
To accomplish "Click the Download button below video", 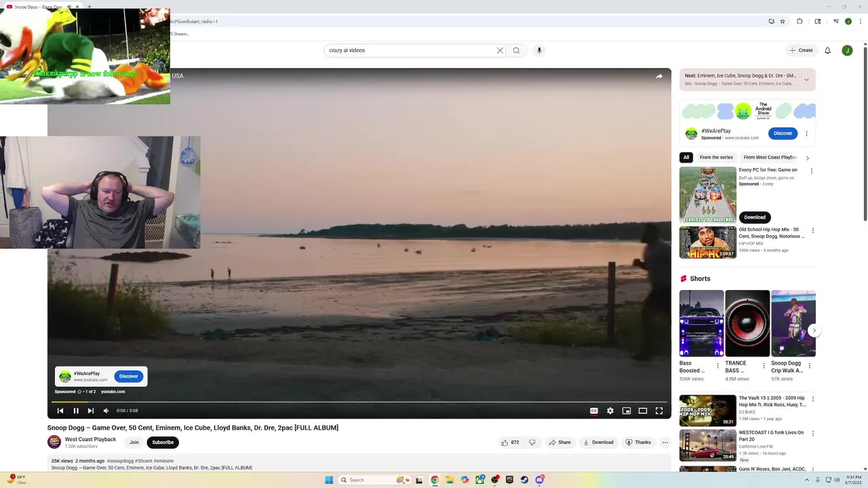I will pyautogui.click(x=598, y=443).
